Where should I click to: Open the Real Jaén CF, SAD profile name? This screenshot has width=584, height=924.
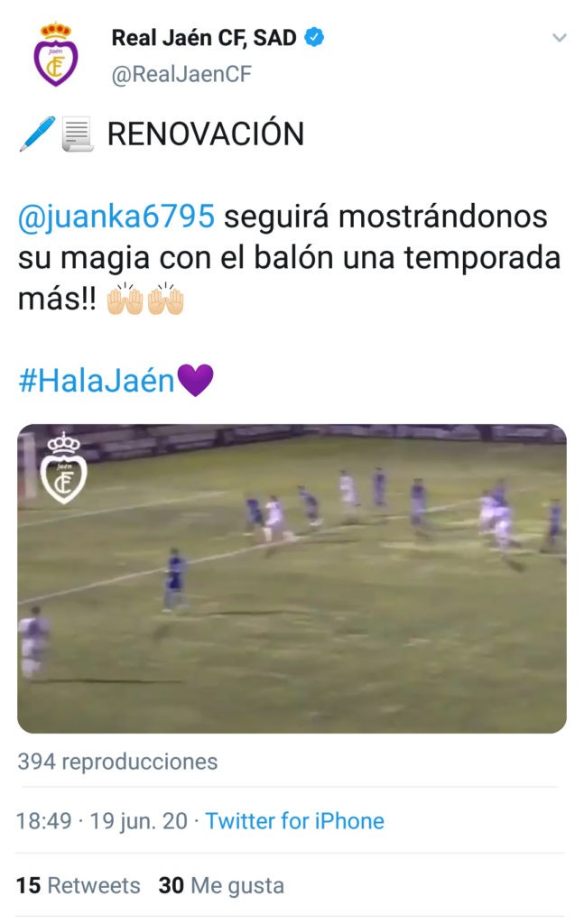click(x=204, y=38)
